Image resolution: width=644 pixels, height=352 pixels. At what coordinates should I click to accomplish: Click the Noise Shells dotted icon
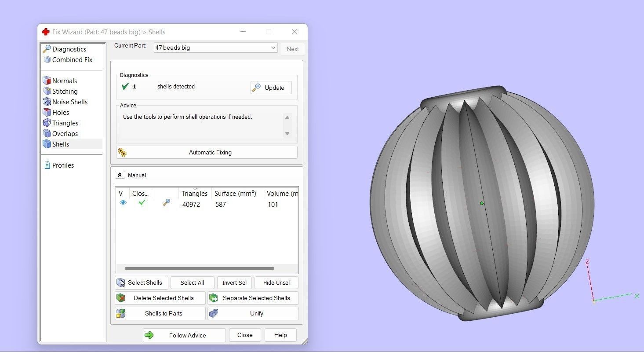pyautogui.click(x=47, y=102)
